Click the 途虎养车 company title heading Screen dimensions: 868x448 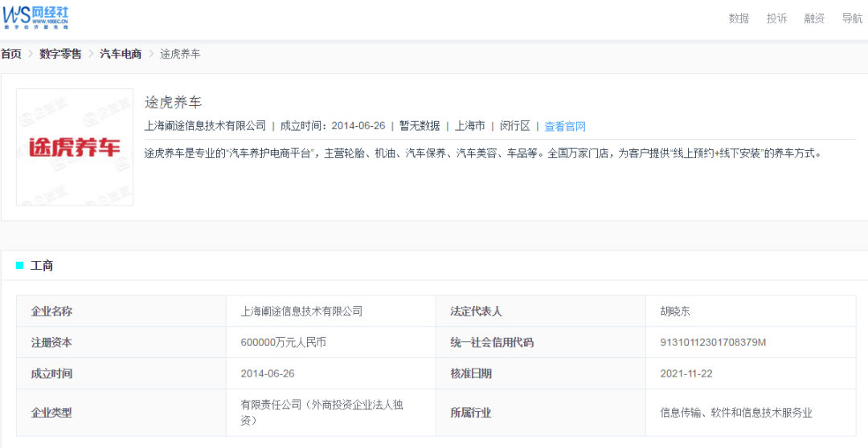click(x=173, y=103)
